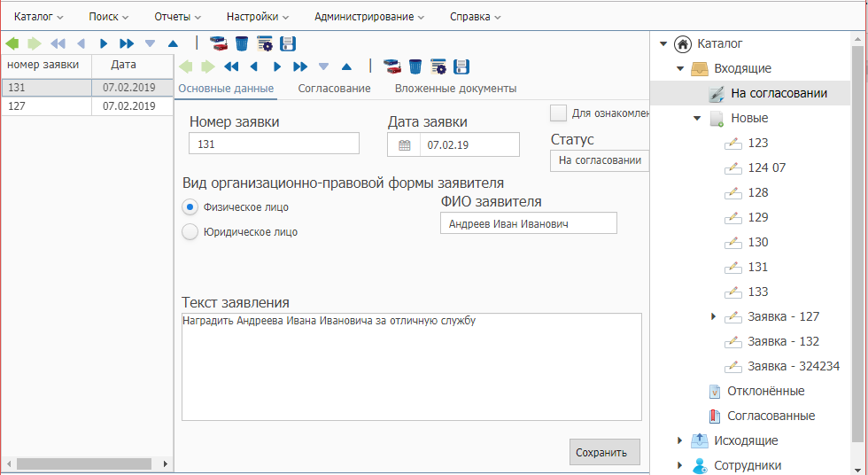Viewport: 868px width, 475px height.
Task: Go to next record above form tabs
Action: pyautogui.click(x=277, y=67)
